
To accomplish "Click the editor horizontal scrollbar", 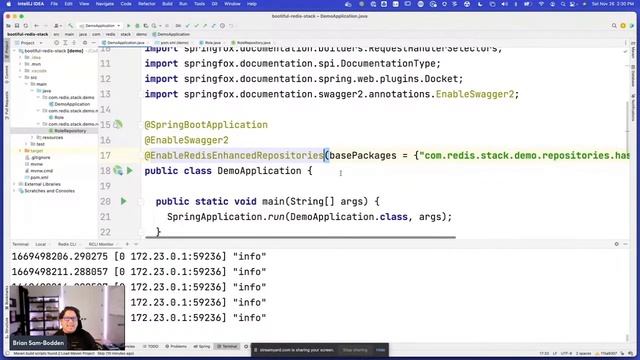I will 300,237.
